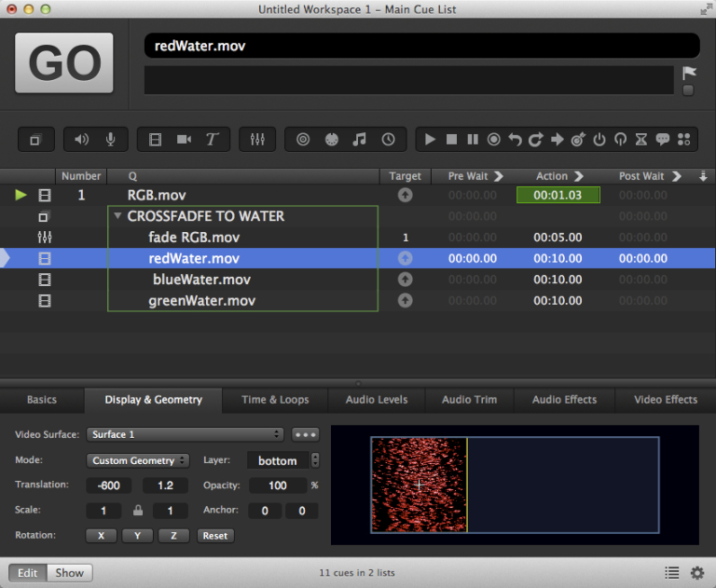
Task: Insert a Camera cue
Action: (x=184, y=140)
